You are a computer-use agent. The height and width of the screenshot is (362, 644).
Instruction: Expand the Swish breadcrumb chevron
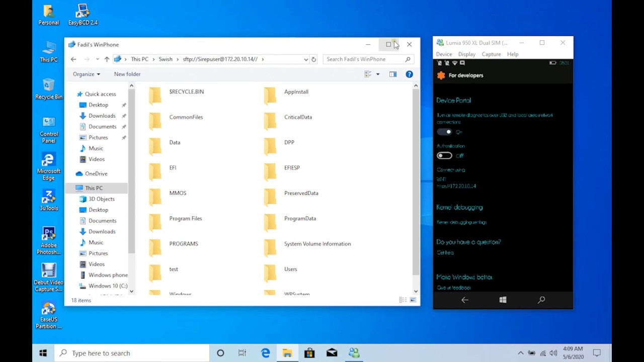point(178,59)
